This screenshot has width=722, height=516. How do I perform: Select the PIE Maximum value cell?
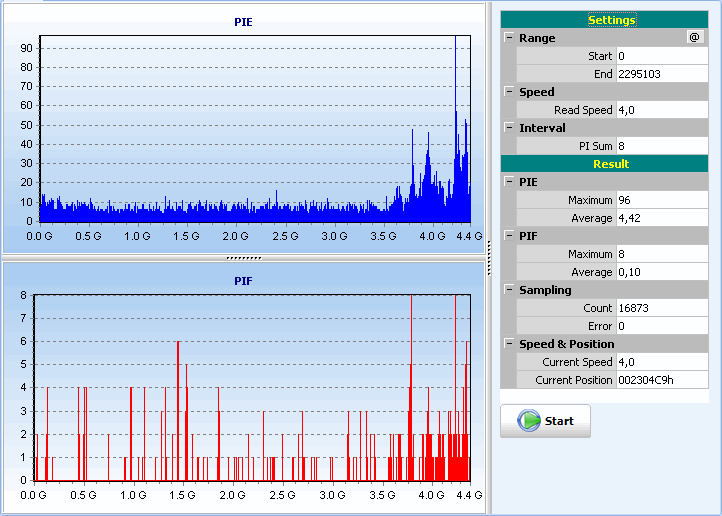click(661, 200)
